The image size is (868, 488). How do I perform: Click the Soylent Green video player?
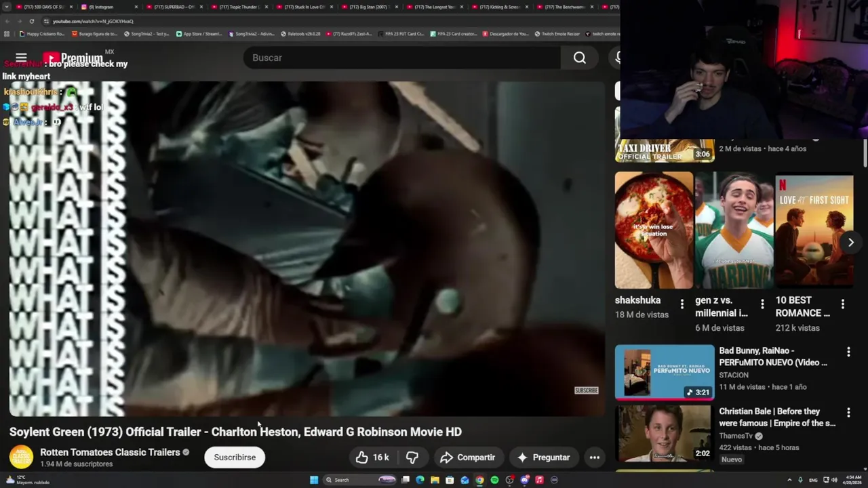pyautogui.click(x=307, y=249)
